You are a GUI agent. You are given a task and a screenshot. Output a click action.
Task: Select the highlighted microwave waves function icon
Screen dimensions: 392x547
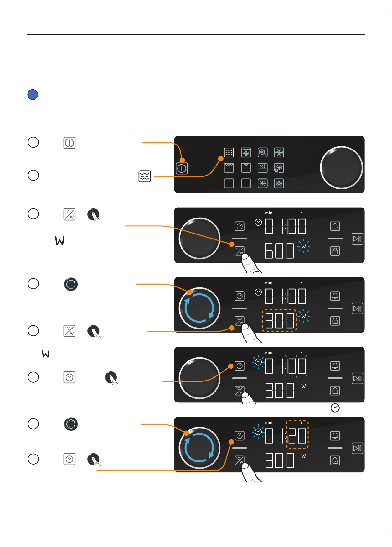coord(229,152)
